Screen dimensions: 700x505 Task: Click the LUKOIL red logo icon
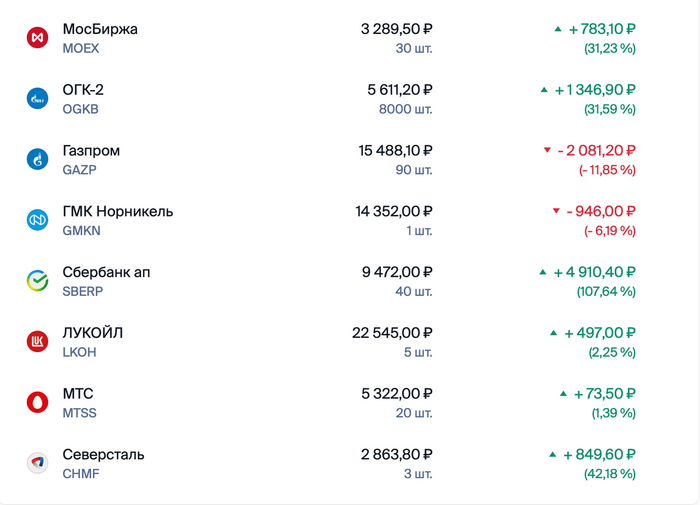pyautogui.click(x=37, y=341)
